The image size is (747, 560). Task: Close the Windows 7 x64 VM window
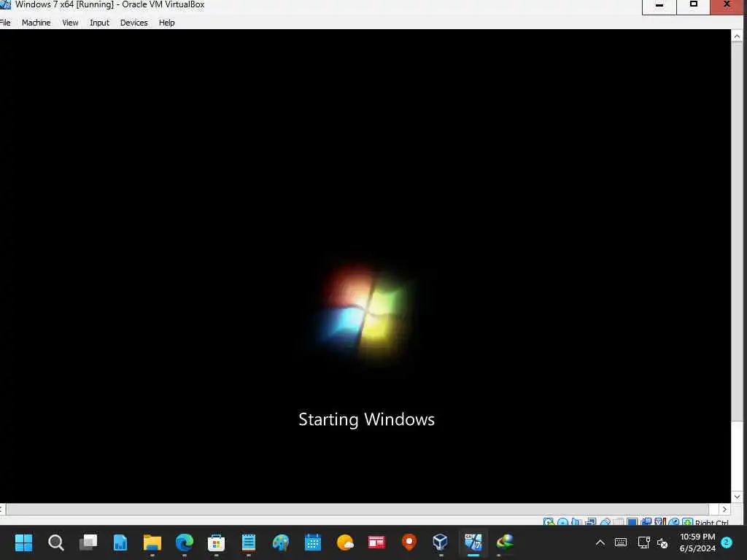click(x=727, y=6)
